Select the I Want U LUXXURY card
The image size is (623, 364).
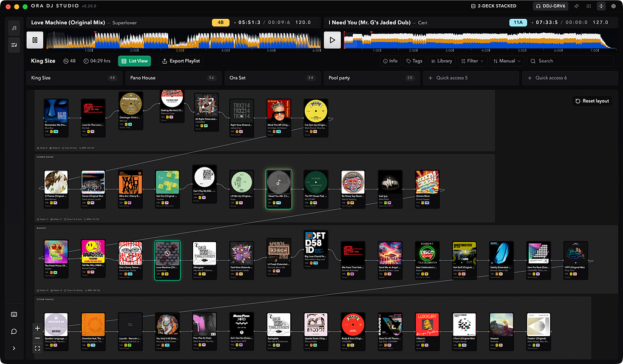click(427, 331)
